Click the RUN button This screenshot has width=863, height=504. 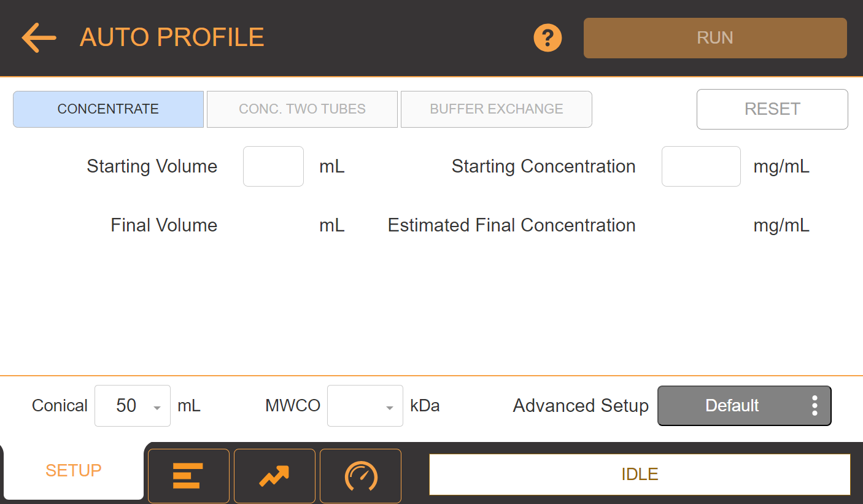click(x=715, y=38)
